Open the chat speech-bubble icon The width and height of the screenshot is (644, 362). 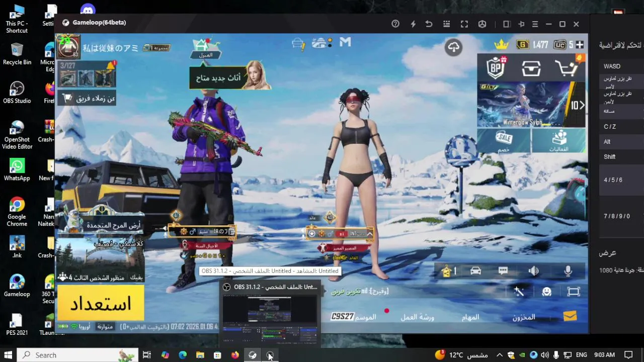coord(503,271)
